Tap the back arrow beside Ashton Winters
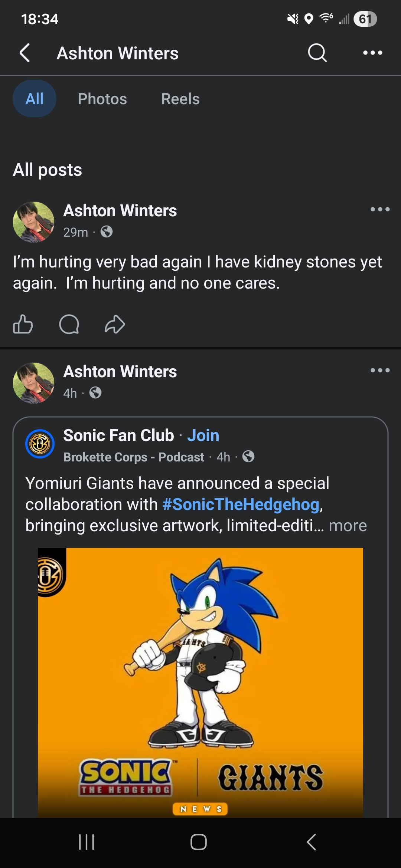Screen dimensions: 401x868 pos(25,53)
